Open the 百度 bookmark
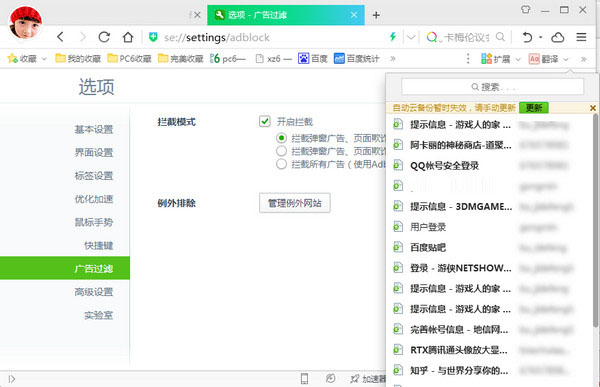This screenshot has width=600, height=387. pyautogui.click(x=313, y=59)
